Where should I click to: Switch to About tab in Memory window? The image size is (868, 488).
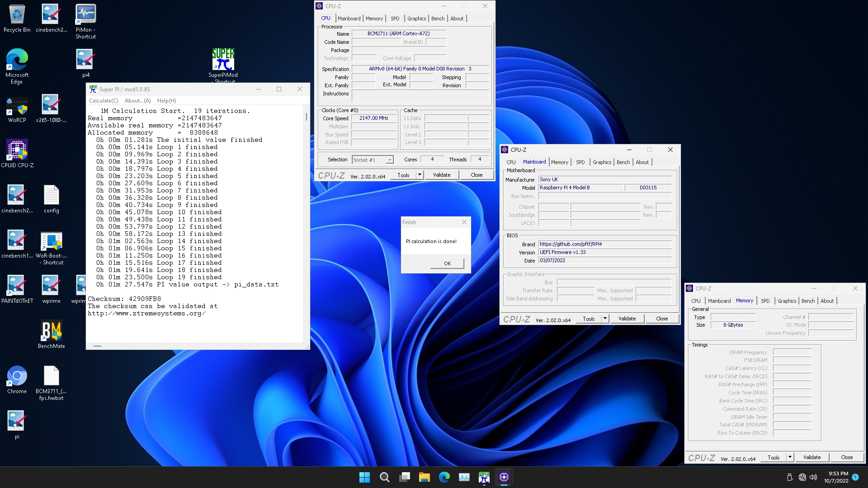(827, 301)
